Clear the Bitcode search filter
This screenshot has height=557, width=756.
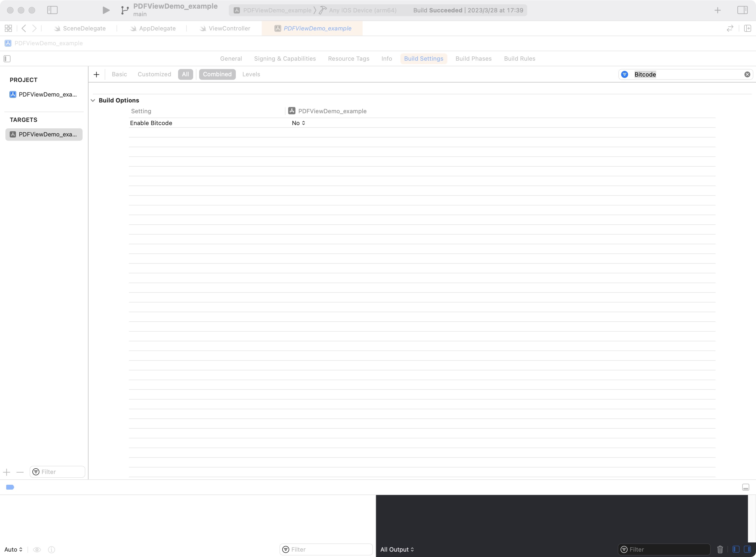[x=747, y=74]
